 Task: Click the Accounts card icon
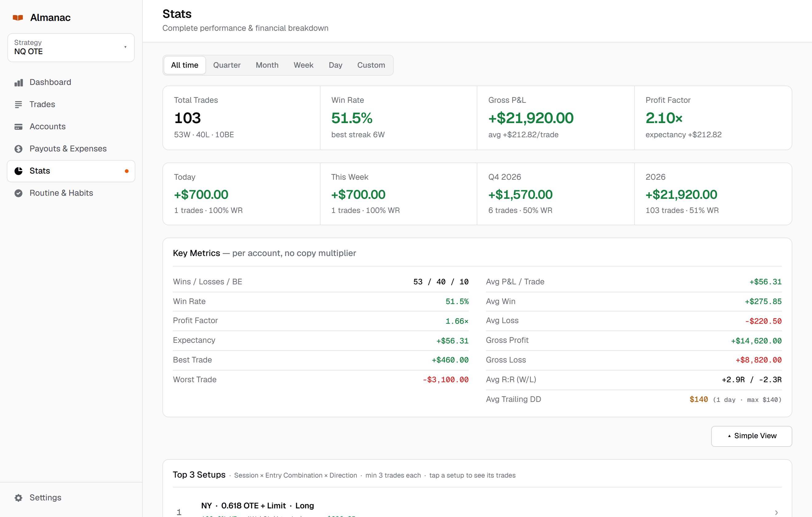point(18,127)
